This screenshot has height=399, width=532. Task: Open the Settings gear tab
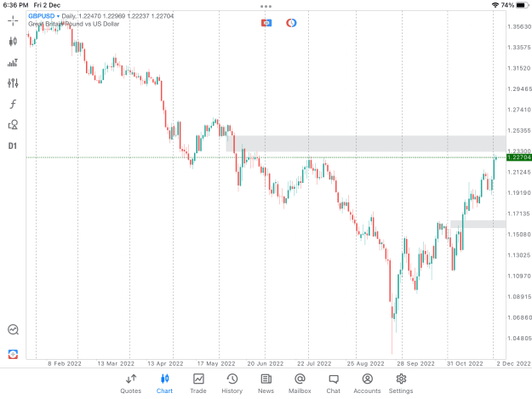coord(401,384)
